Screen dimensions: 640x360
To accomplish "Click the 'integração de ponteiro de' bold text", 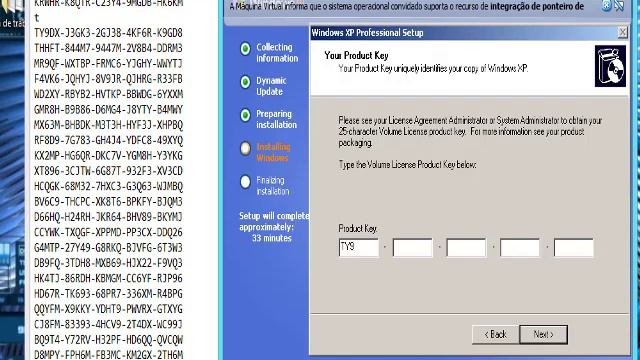I will (x=537, y=6).
